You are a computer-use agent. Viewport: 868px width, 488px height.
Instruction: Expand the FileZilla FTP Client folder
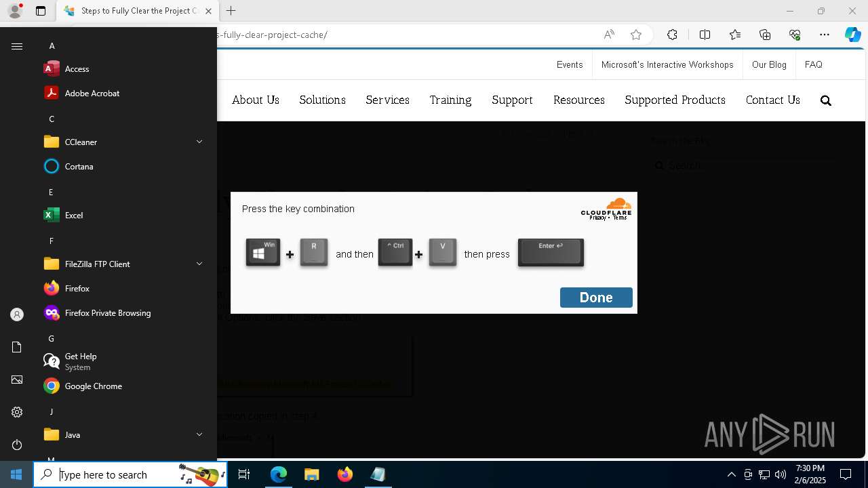click(x=122, y=264)
